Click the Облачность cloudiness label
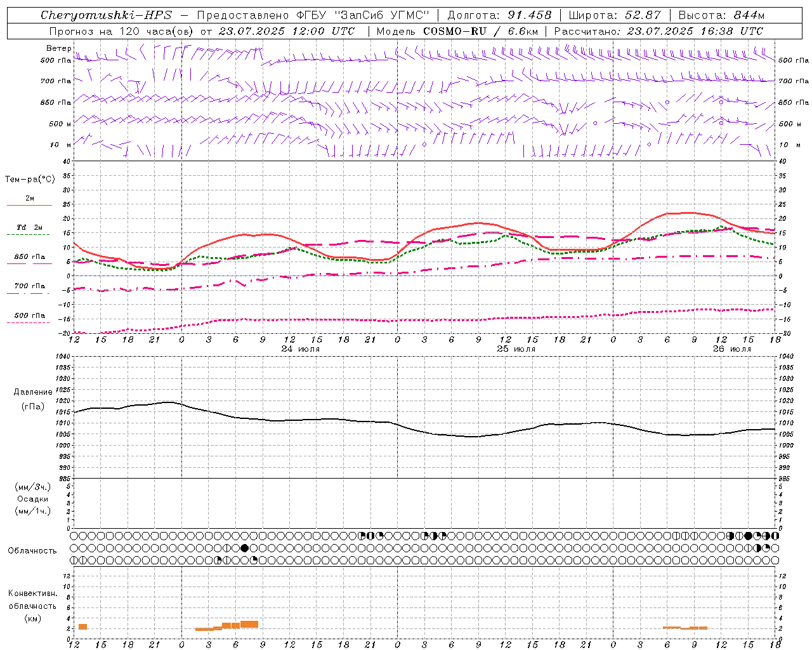This screenshot has width=812, height=650. pos(32,551)
